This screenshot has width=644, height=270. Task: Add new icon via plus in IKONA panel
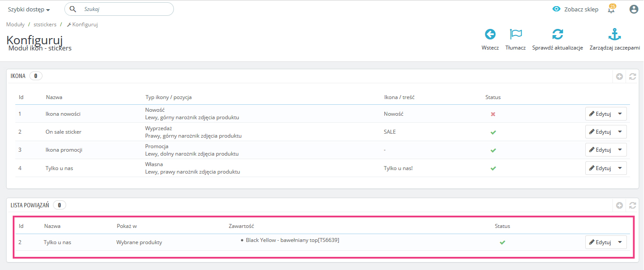click(619, 76)
